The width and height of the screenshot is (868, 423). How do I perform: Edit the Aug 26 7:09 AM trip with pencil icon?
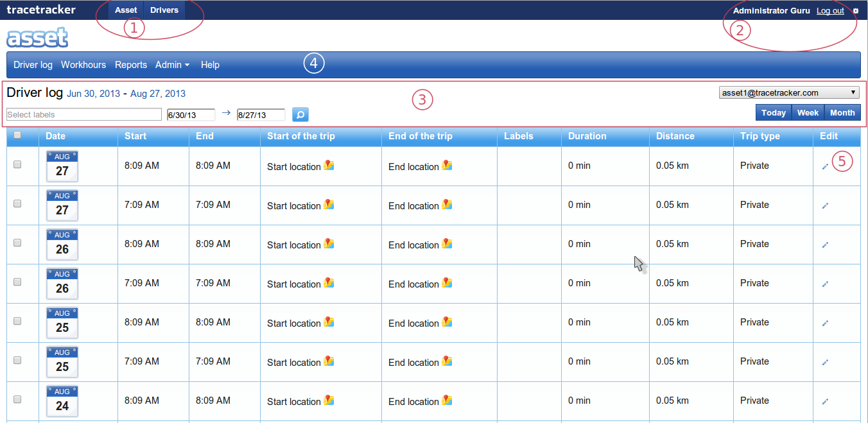click(826, 284)
